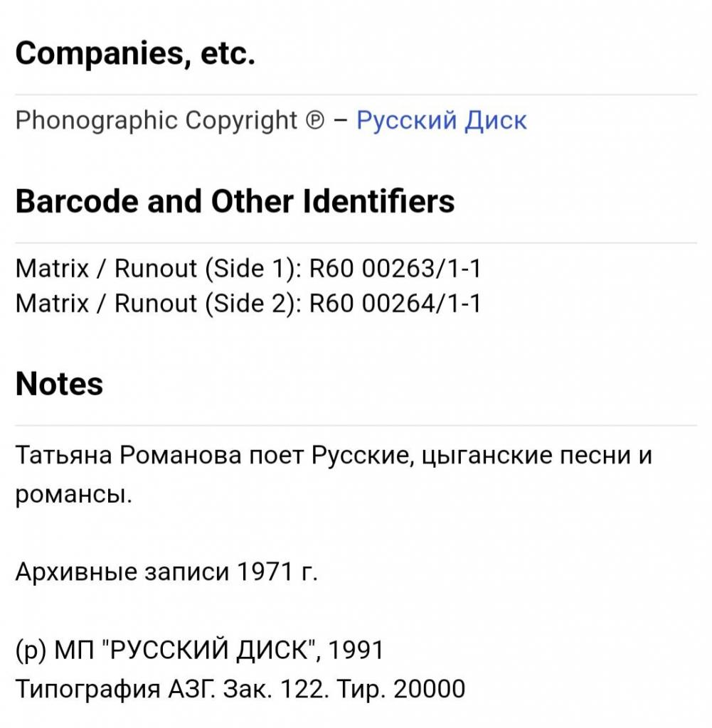Screen dimensions: 712x728
Task: Click the Phonographic Copyright label text
Action: (x=156, y=121)
